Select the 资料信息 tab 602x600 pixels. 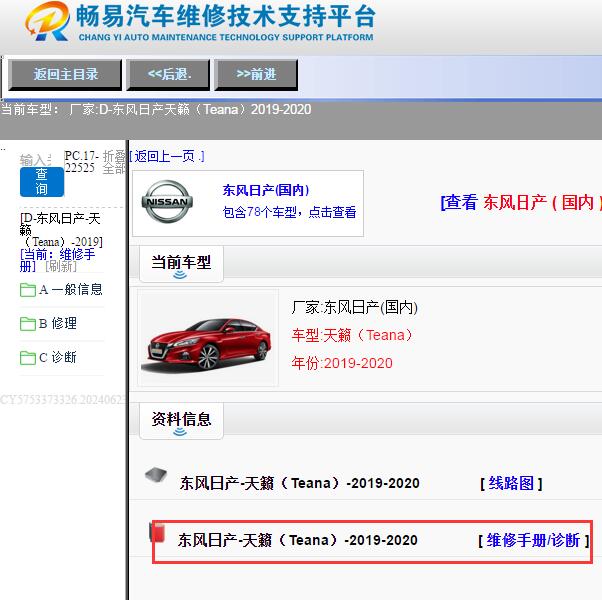click(181, 421)
